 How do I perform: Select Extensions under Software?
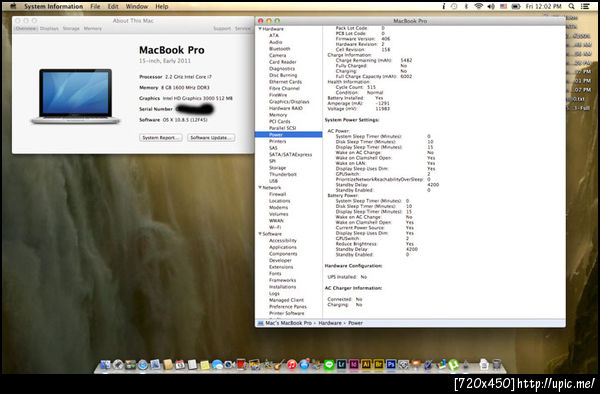pyautogui.click(x=281, y=267)
